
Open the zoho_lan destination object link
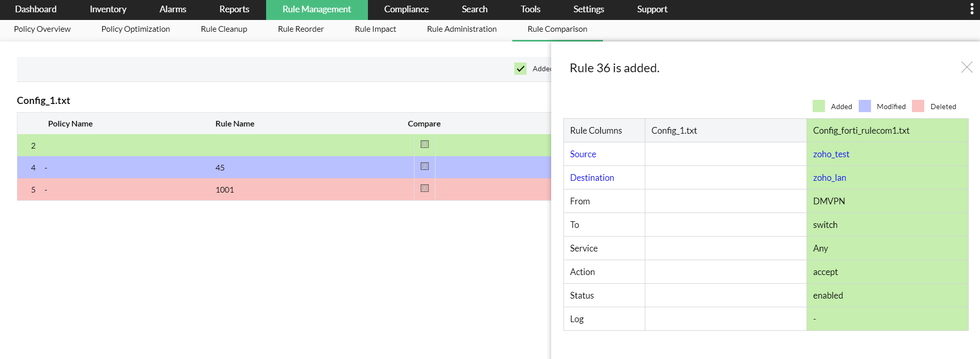(829, 178)
